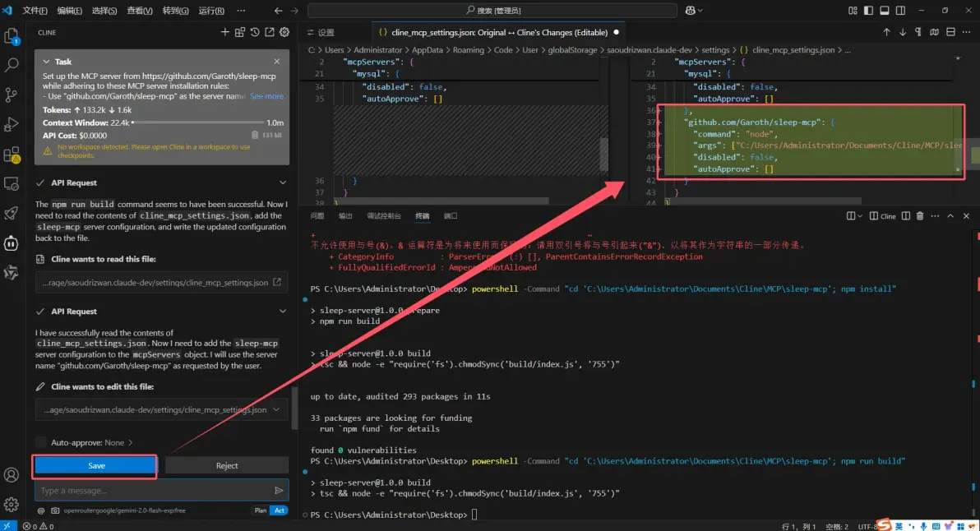
Task: Click the camera icon below message box
Action: point(54,510)
